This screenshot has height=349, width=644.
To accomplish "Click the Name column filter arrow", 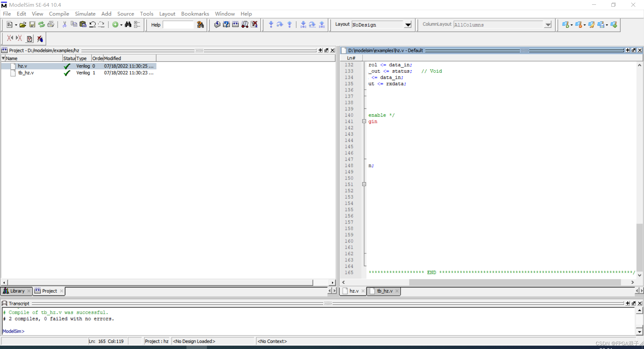I will point(3,58).
